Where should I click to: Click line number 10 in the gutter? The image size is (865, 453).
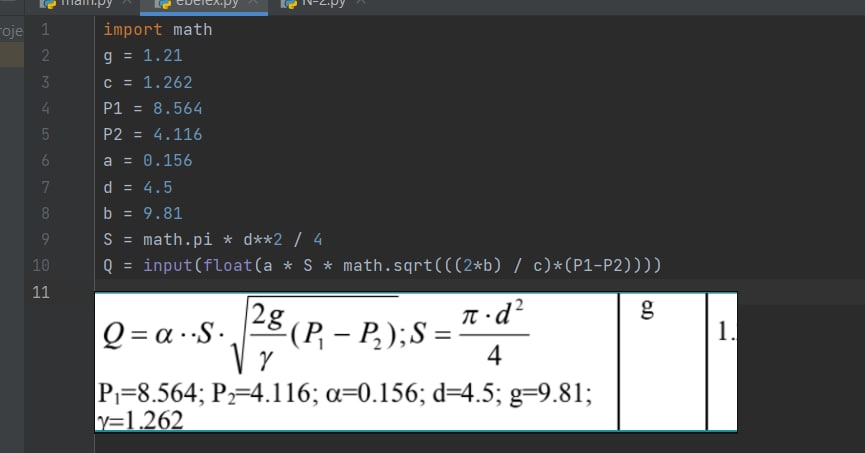pos(41,265)
